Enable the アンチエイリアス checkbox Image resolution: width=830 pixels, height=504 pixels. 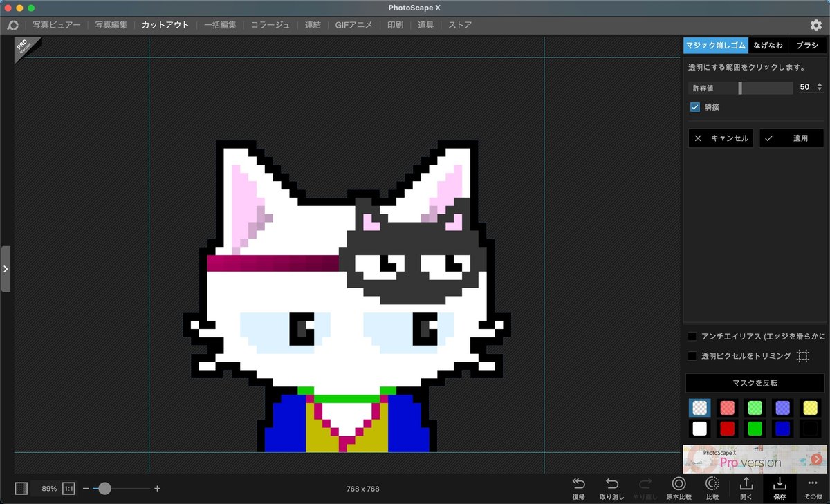pos(692,336)
